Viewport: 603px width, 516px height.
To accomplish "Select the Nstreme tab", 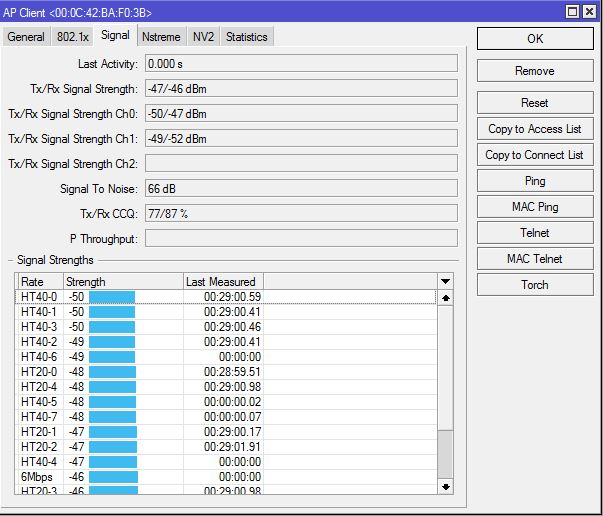I will coord(161,37).
